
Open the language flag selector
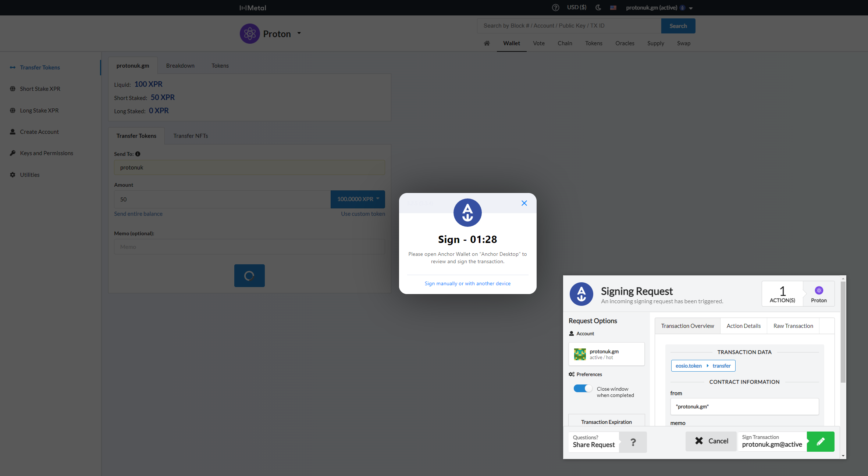coord(613,8)
